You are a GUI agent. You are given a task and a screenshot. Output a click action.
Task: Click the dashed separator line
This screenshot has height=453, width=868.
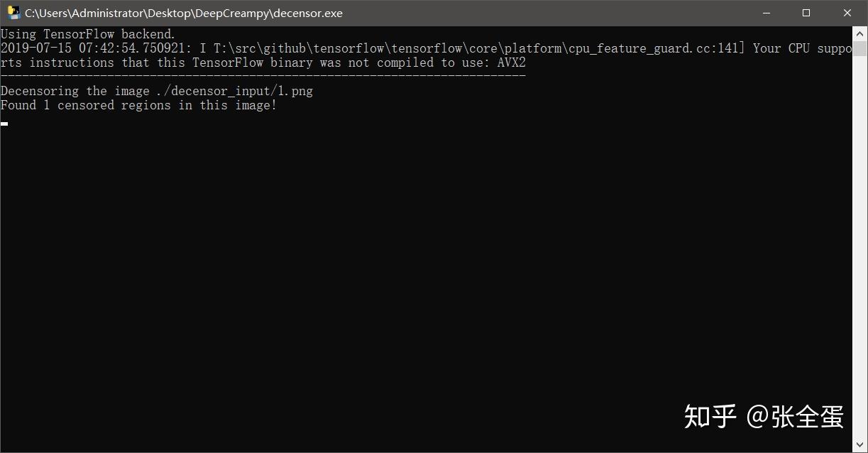click(x=263, y=75)
